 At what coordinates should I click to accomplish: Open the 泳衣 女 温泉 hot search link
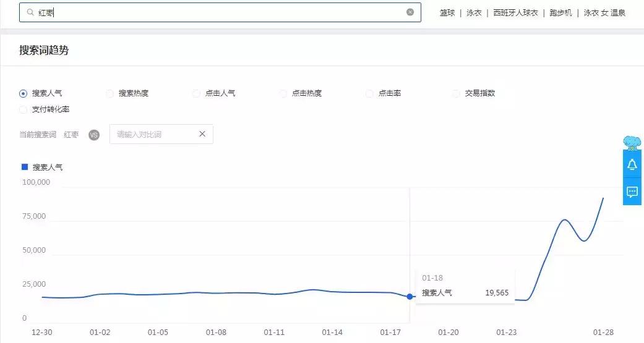tap(604, 13)
